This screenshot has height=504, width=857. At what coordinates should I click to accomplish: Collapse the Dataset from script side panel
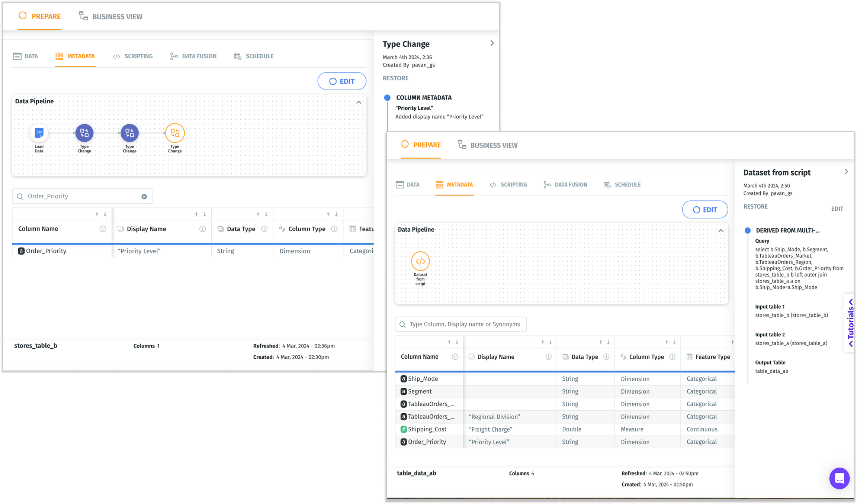[846, 172]
